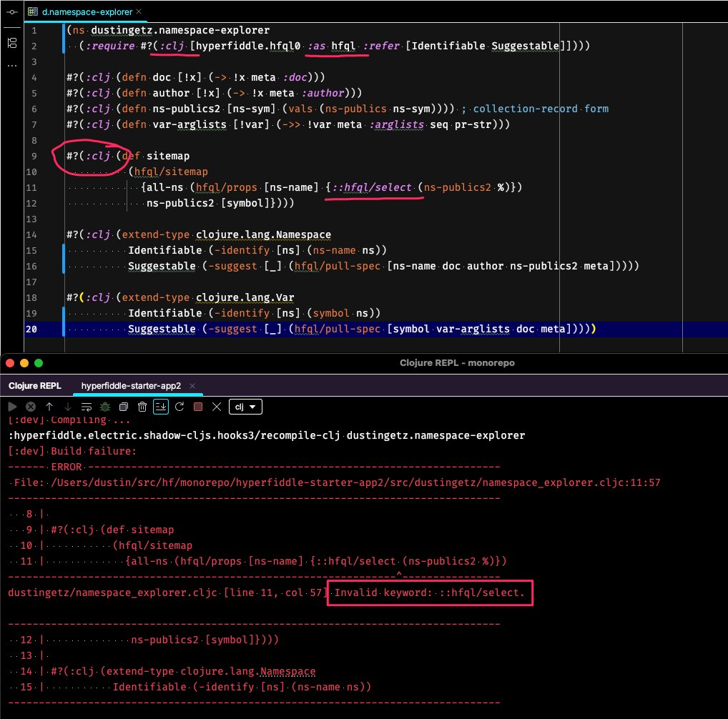Click the green bug debug icon
728x719 pixels.
pyautogui.click(x=105, y=407)
